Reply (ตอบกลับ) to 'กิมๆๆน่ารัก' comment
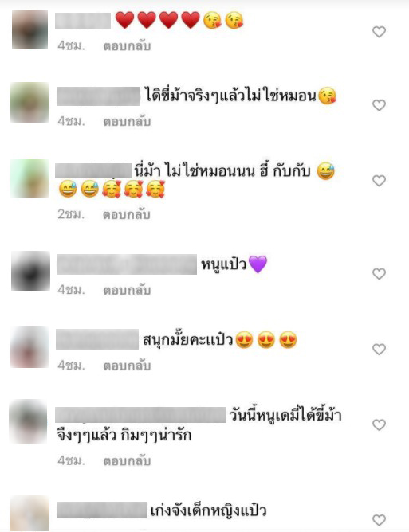This screenshot has width=409, height=532. pyautogui.click(x=127, y=461)
